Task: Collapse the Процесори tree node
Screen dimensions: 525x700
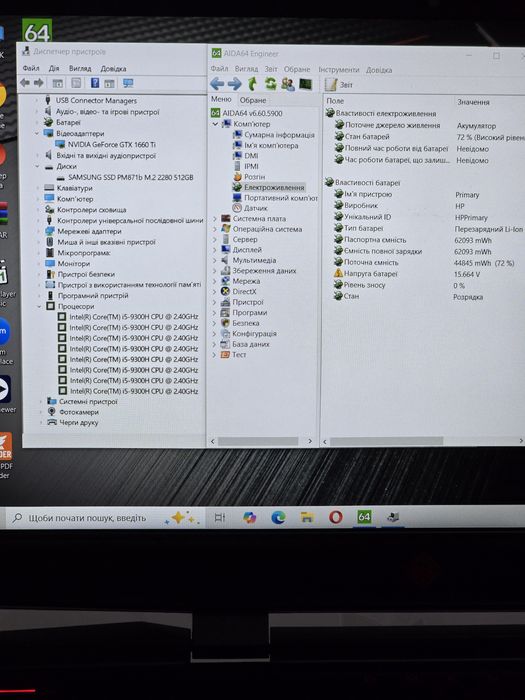Action: pyautogui.click(x=39, y=306)
